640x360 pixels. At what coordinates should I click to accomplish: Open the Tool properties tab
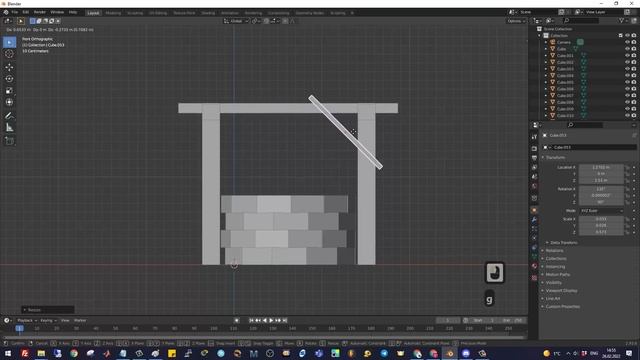(534, 137)
